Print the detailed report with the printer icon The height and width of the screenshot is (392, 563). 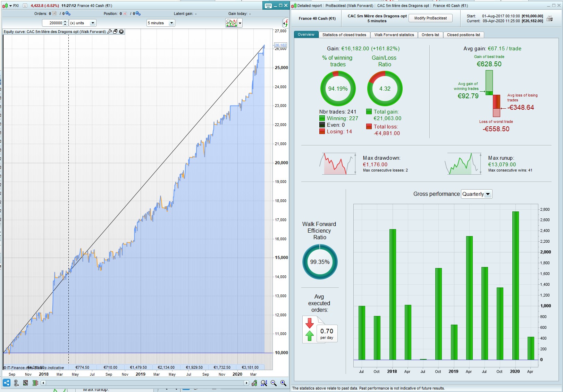550,18
